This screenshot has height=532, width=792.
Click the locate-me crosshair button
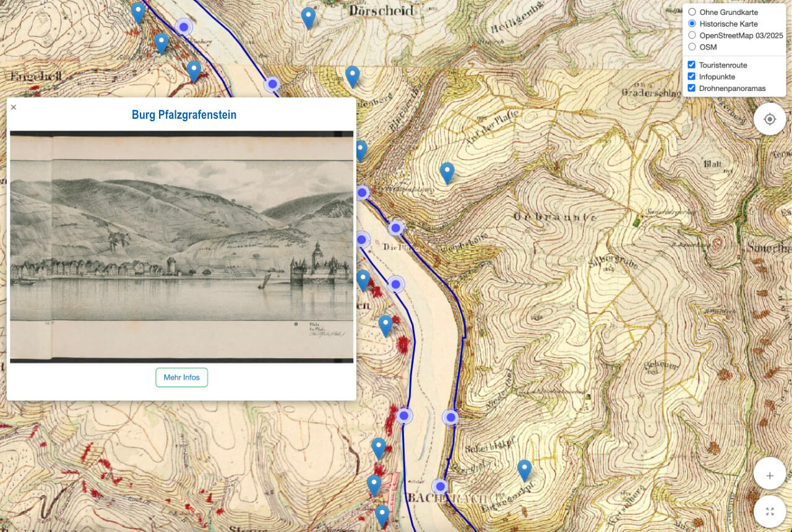[x=770, y=119]
